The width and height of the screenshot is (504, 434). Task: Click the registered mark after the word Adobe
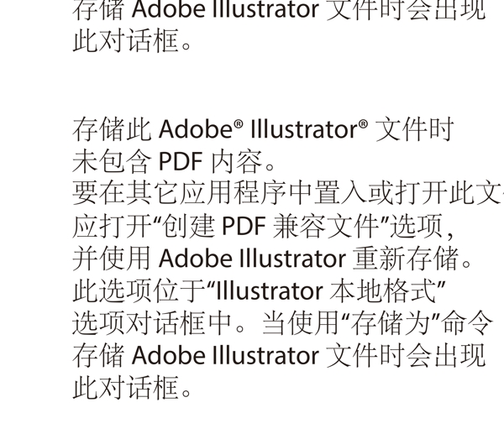point(239,124)
